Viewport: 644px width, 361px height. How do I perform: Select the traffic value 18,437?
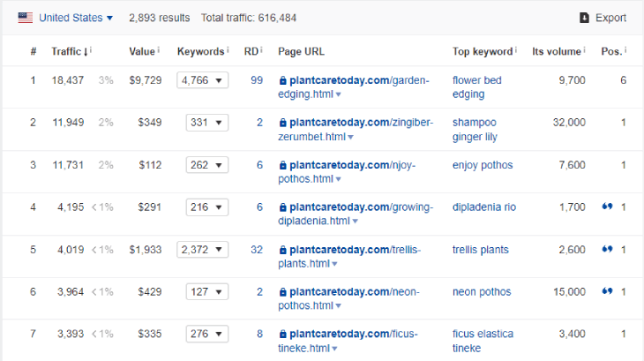(x=68, y=80)
